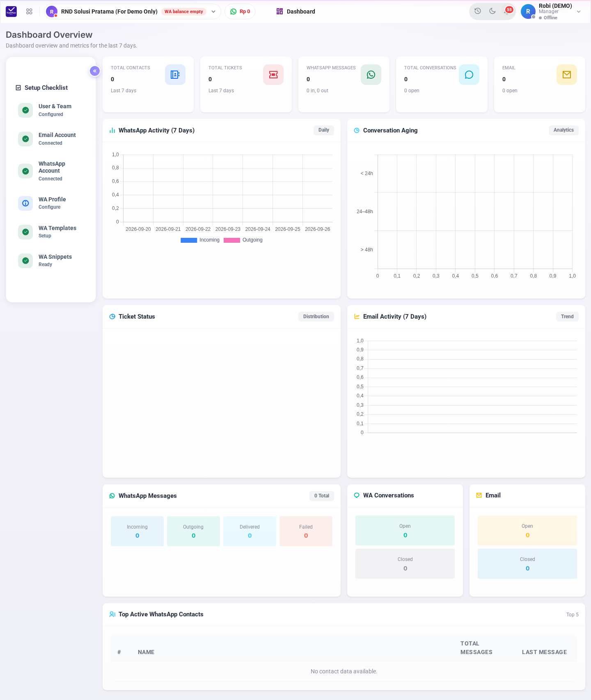Click the Setup Checklist heading icon

tap(18, 88)
